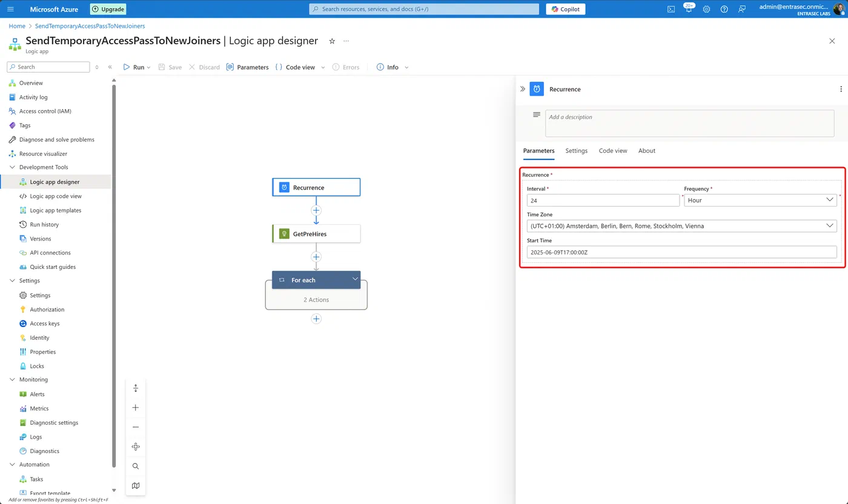
Task: Collapse the left navigation menu
Action: point(110,67)
